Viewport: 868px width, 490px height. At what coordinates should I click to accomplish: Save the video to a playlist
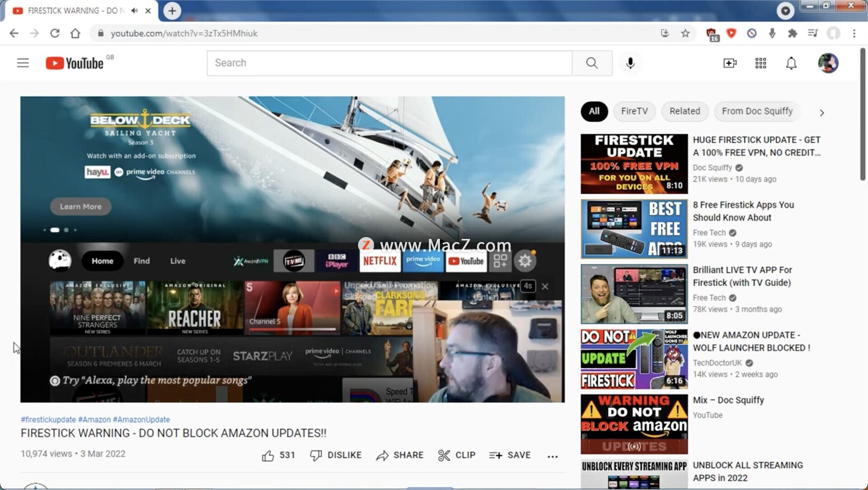(509, 455)
